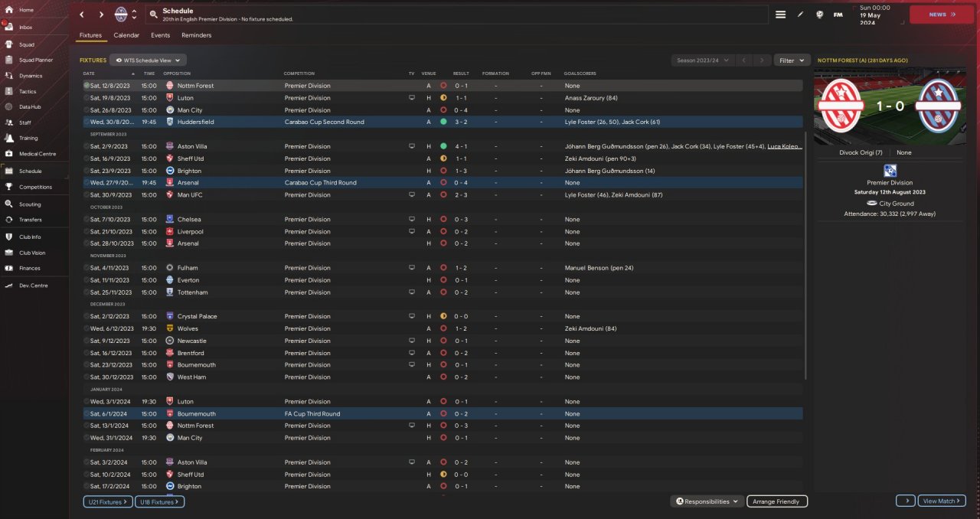This screenshot has height=519, width=980.
Task: Open the Staff sidebar icon
Action: (x=8, y=122)
